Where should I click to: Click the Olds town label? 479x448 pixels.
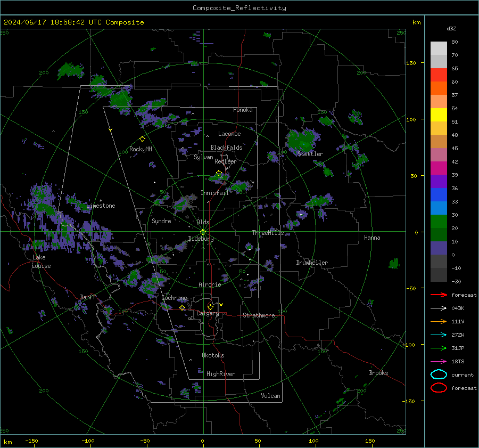(203, 222)
